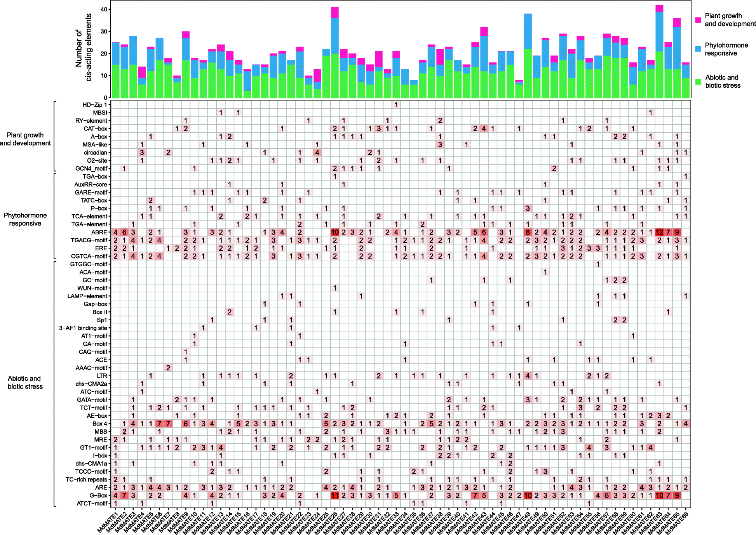Click the 'GARE-motif' row label
This screenshot has width=756, height=535.
(91, 193)
